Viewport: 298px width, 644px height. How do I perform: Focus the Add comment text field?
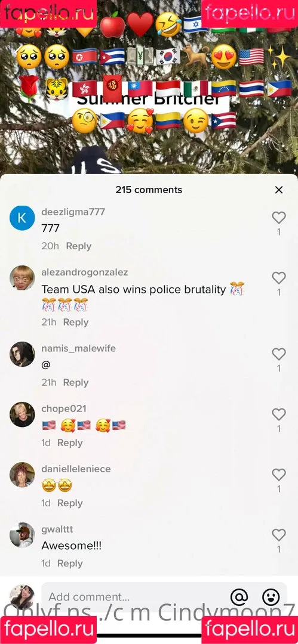point(136,597)
